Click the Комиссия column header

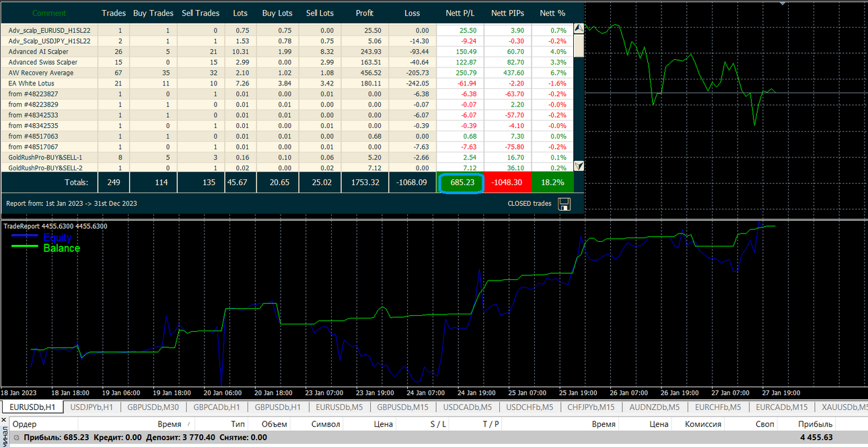703,424
